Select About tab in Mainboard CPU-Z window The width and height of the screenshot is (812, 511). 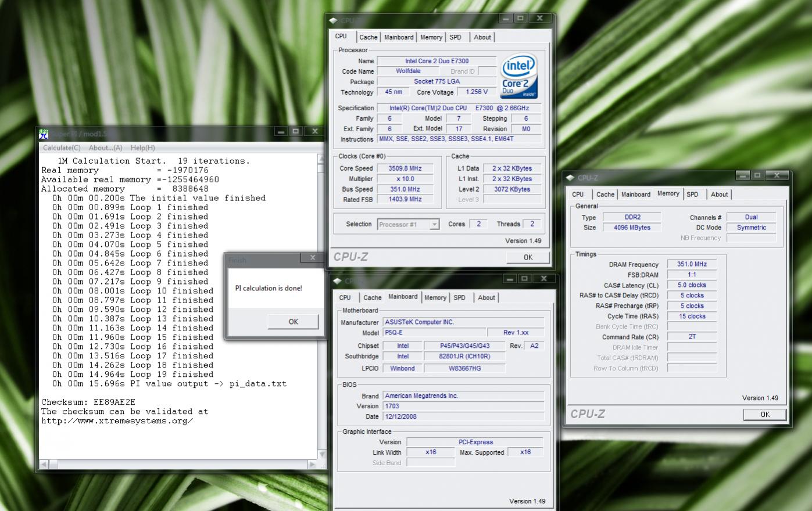tap(487, 297)
